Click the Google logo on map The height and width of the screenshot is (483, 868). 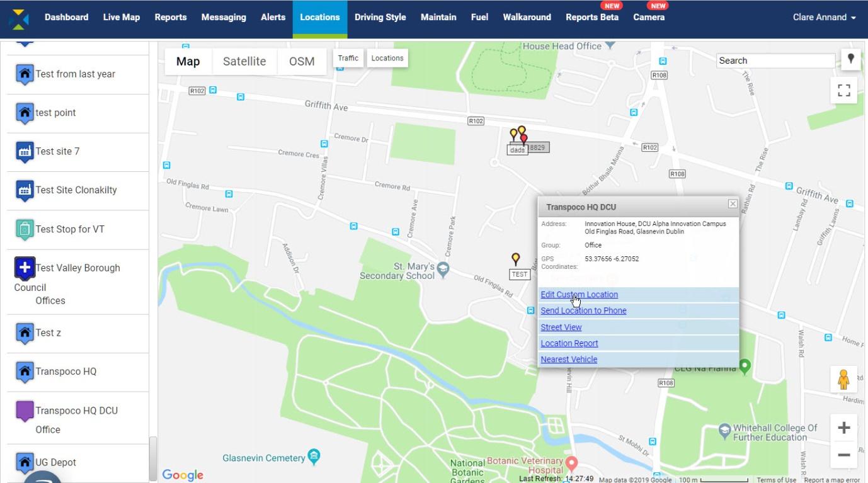183,475
